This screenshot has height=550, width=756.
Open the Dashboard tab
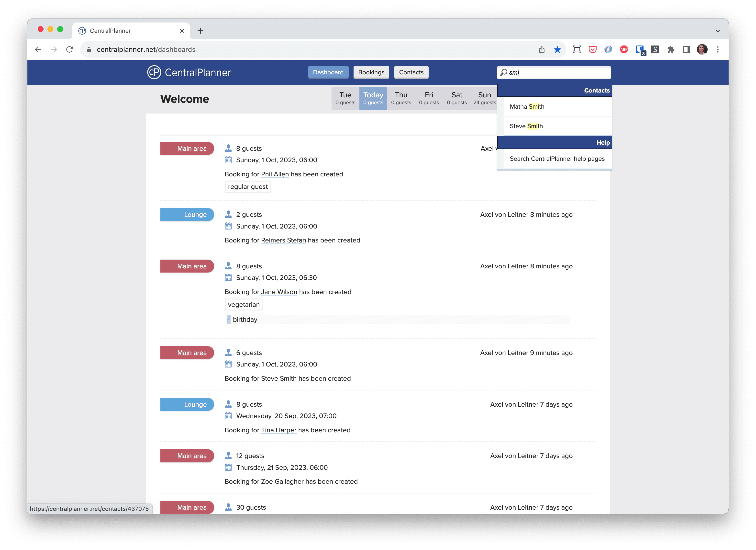328,72
